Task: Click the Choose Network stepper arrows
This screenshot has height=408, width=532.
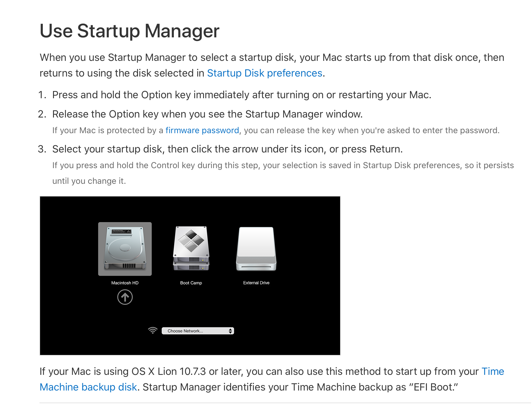Action: point(230,331)
